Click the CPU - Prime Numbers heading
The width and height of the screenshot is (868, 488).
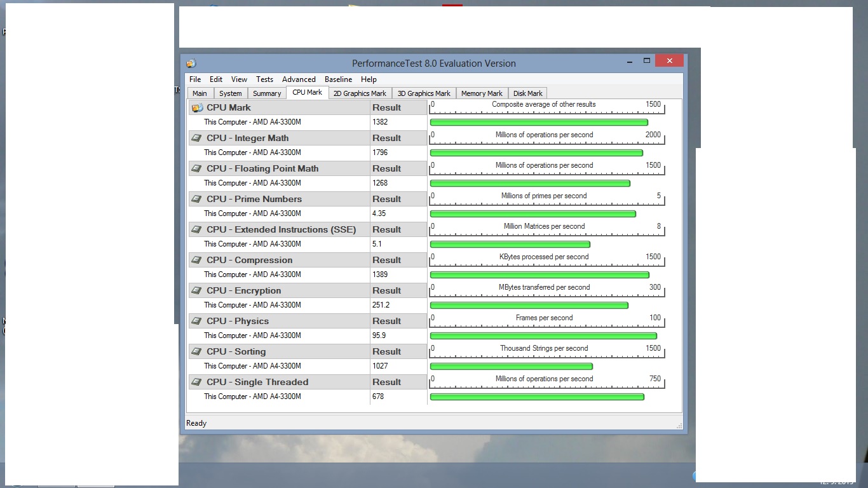(254, 199)
